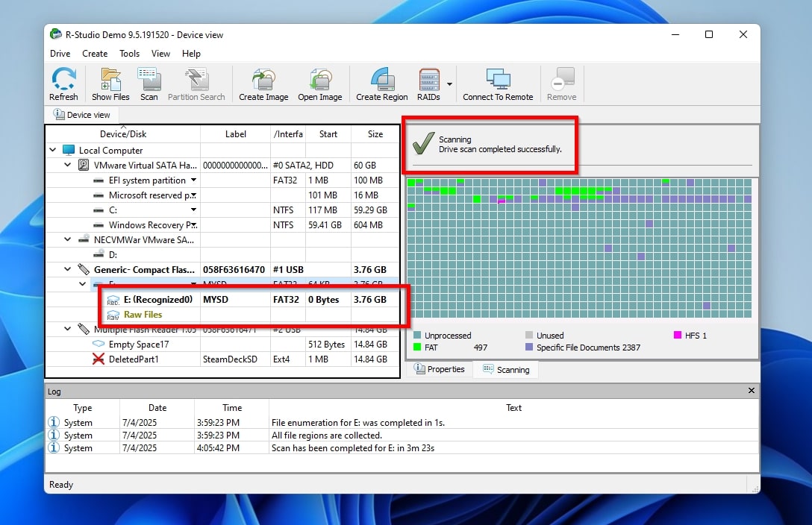Click the Type column header in Log
The image size is (812, 525).
coord(83,408)
